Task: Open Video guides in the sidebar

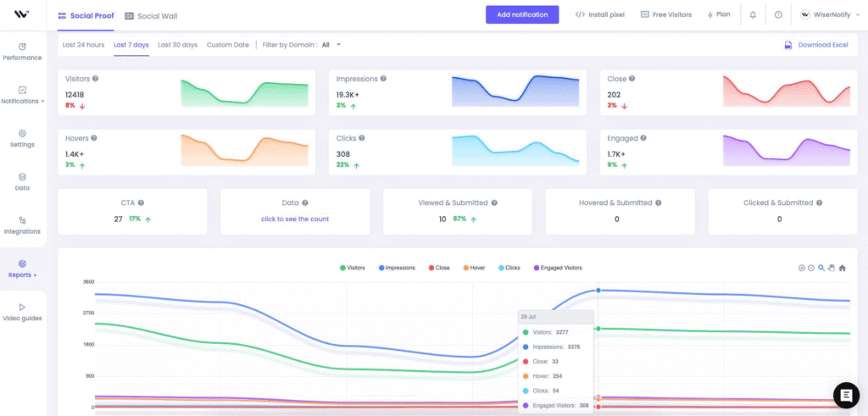Action: pos(22,312)
